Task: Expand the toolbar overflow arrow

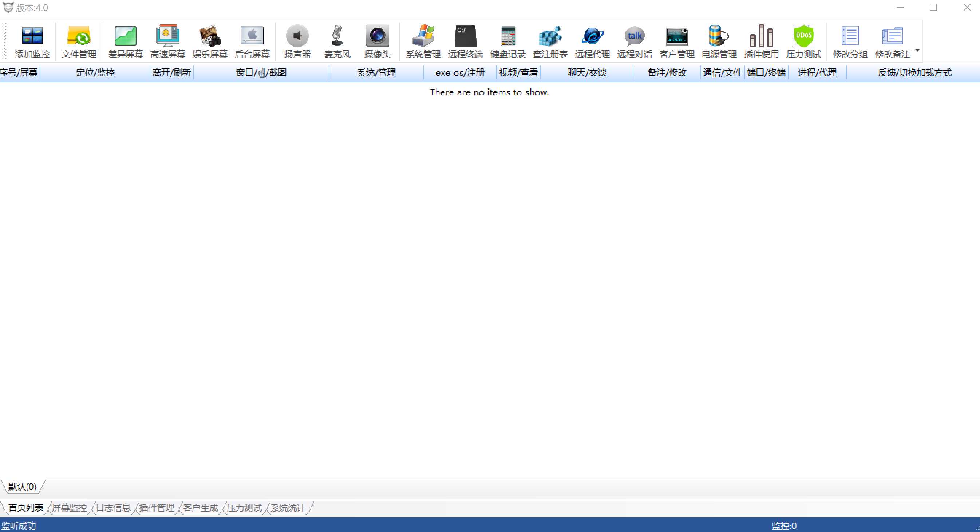Action: (x=917, y=50)
